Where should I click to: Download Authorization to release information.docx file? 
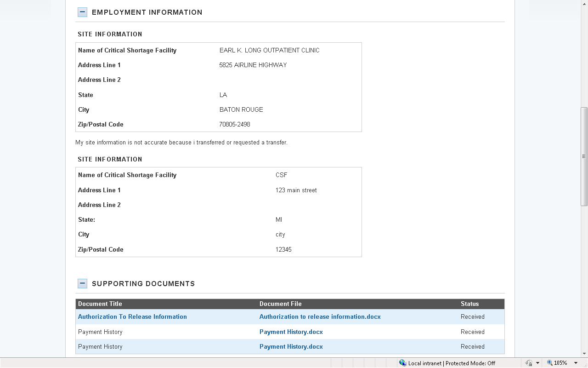[320, 317]
